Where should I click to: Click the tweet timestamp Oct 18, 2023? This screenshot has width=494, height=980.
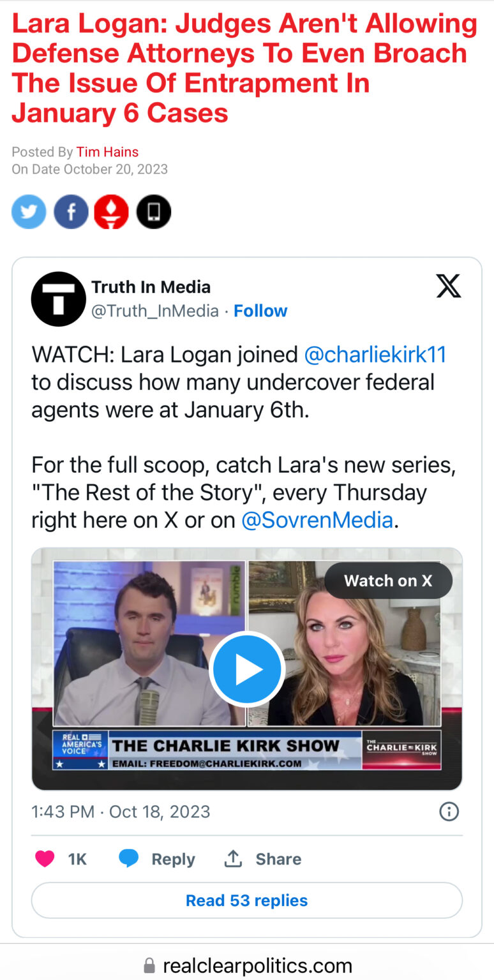160,812
